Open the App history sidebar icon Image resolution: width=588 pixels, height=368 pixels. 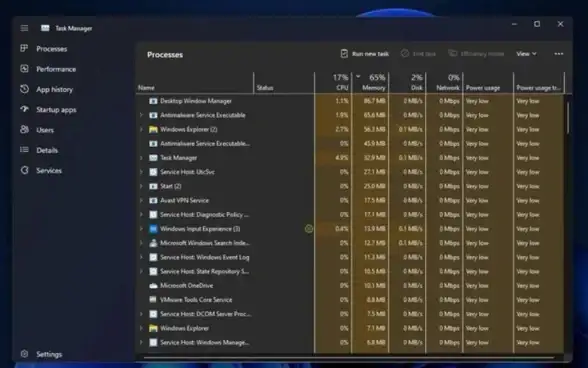click(x=24, y=89)
